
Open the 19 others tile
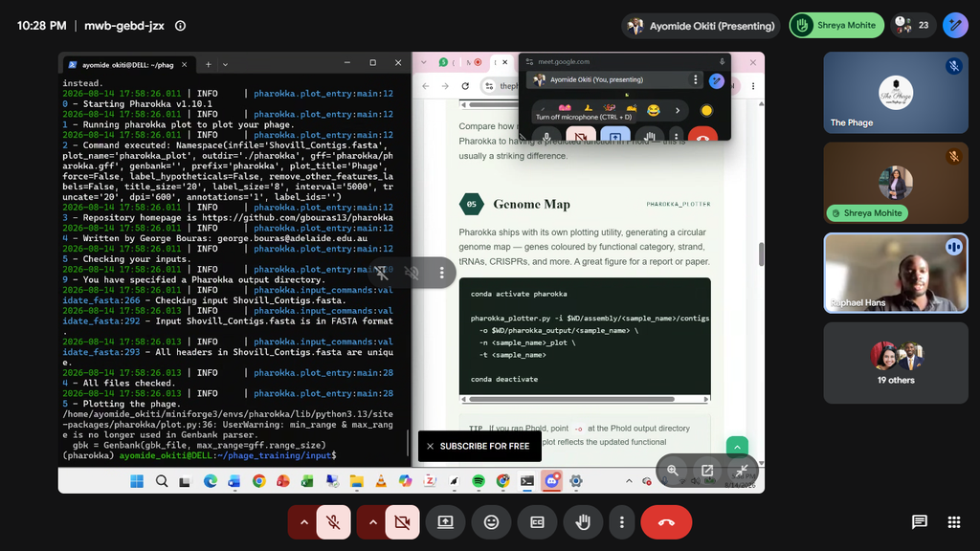[x=896, y=363]
